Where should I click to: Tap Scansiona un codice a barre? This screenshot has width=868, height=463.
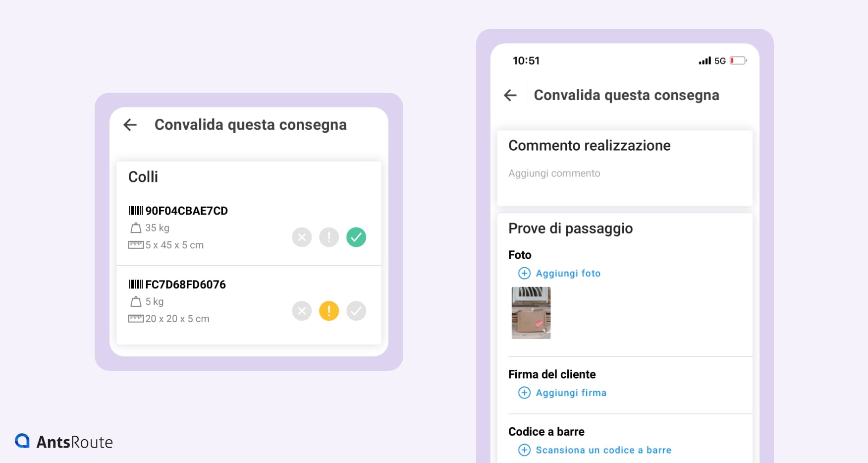(x=603, y=450)
